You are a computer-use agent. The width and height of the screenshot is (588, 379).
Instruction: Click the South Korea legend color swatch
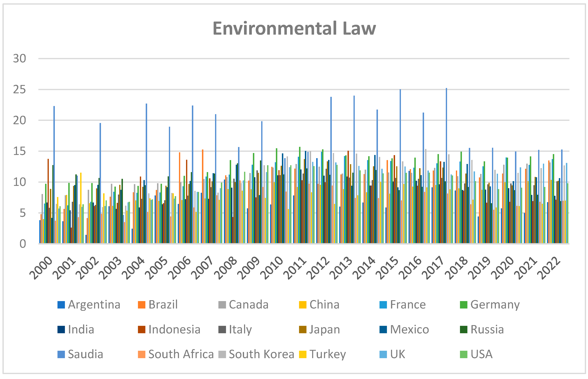[222, 354]
